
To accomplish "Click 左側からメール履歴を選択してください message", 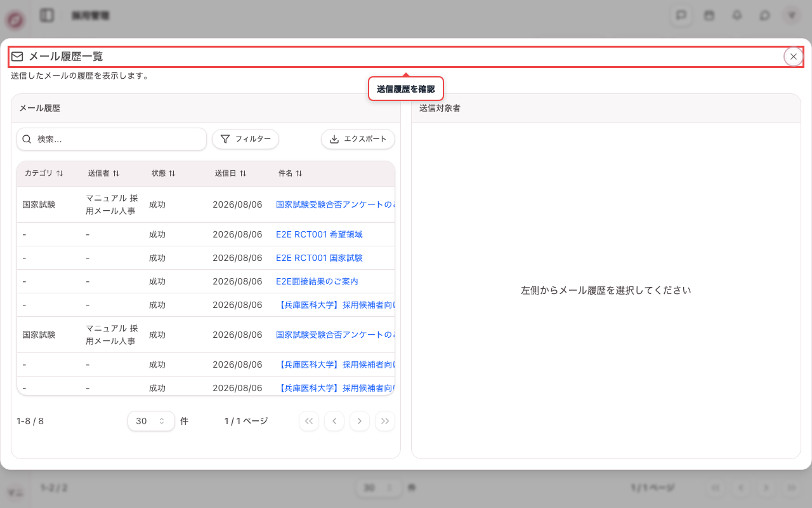I will click(x=606, y=290).
